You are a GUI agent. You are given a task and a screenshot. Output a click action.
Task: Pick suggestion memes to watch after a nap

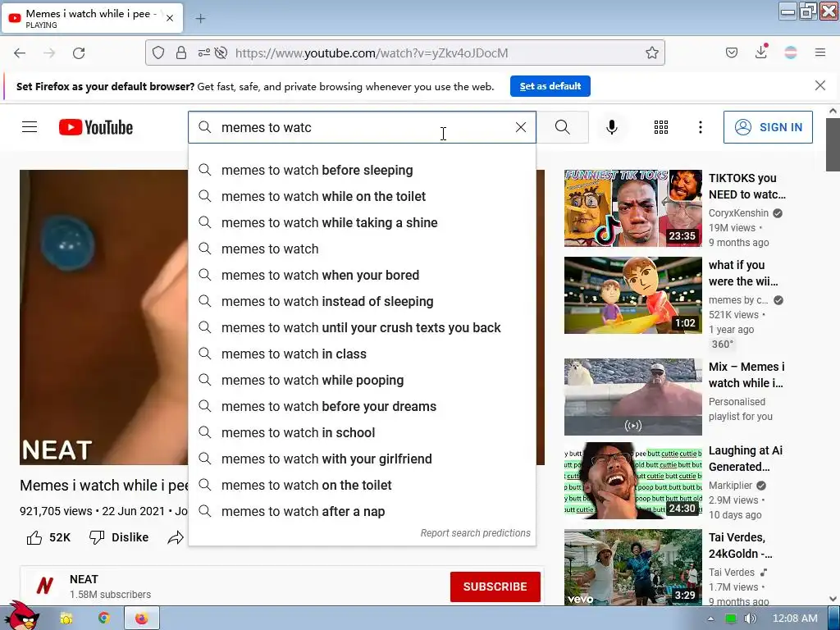362,511
